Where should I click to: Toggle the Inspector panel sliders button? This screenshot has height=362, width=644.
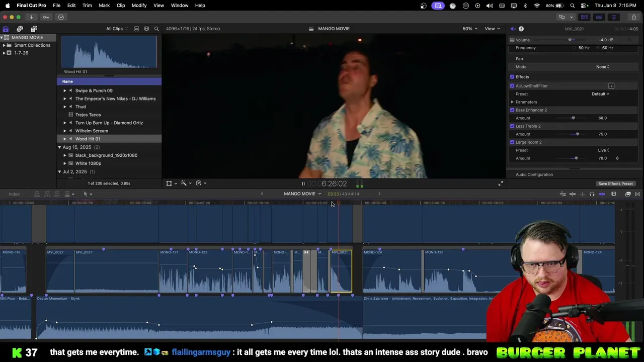613,17
